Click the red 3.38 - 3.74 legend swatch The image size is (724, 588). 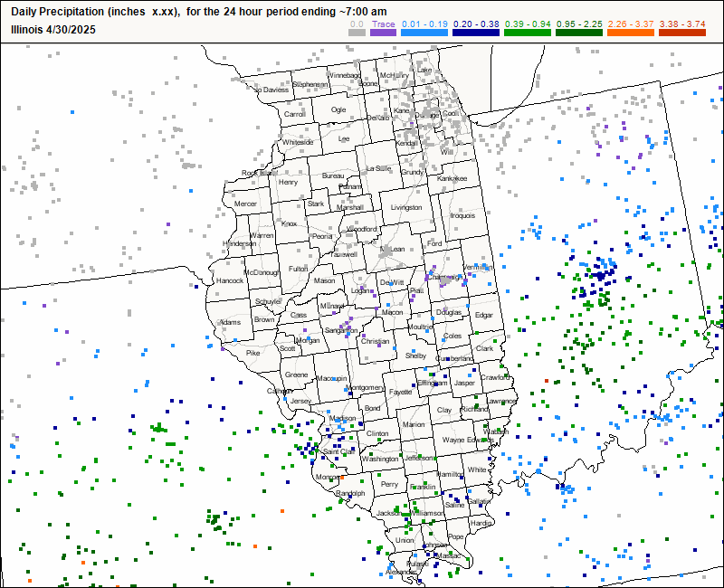[685, 32]
